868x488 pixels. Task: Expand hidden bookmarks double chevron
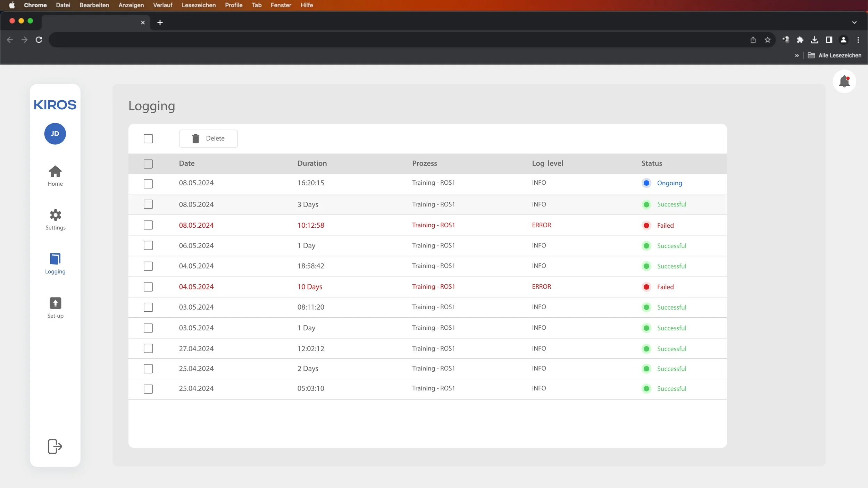point(797,56)
